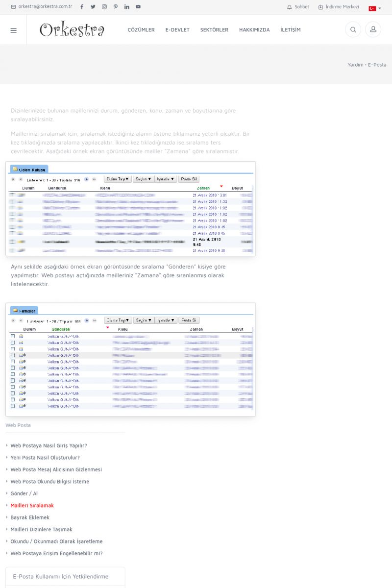Screen dimensions: 392x588
Task: Open Okundu / Okunmadı Olarak İşaretleme
Action: pyautogui.click(x=56, y=541)
